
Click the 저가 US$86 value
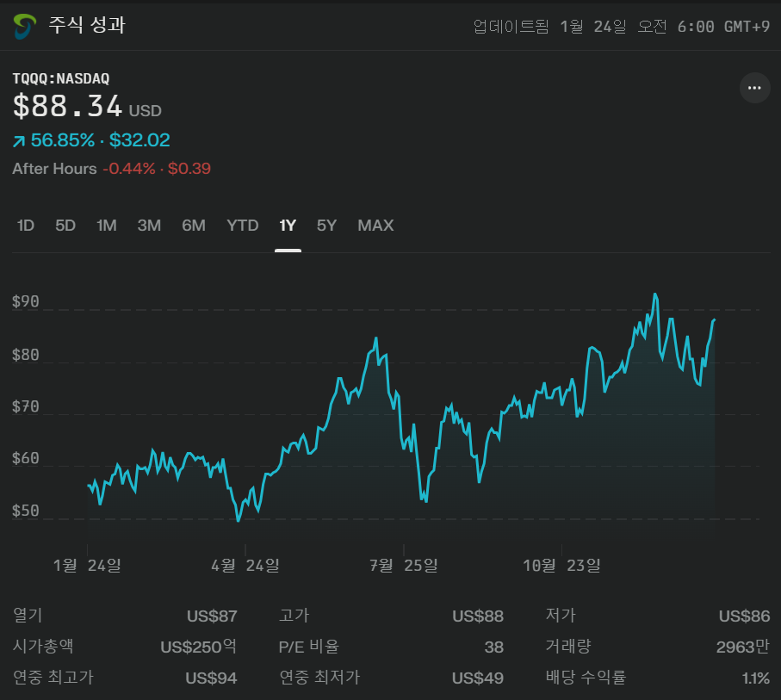pyautogui.click(x=745, y=616)
